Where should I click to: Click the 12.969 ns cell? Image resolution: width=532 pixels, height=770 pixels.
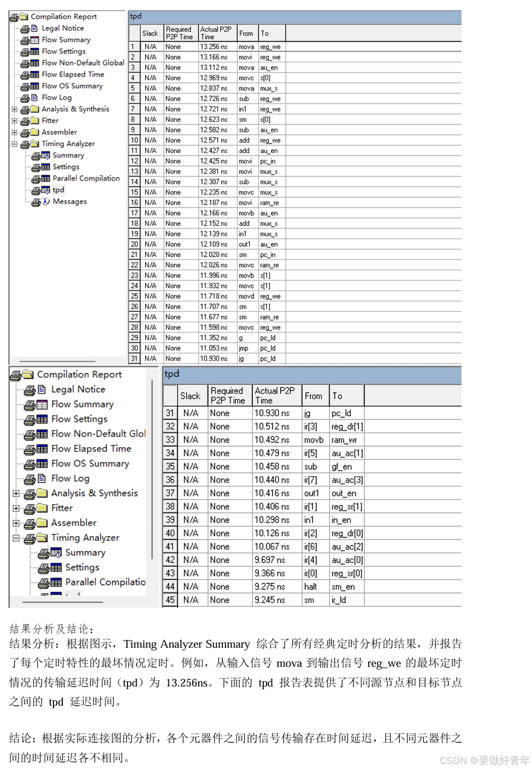[217, 78]
